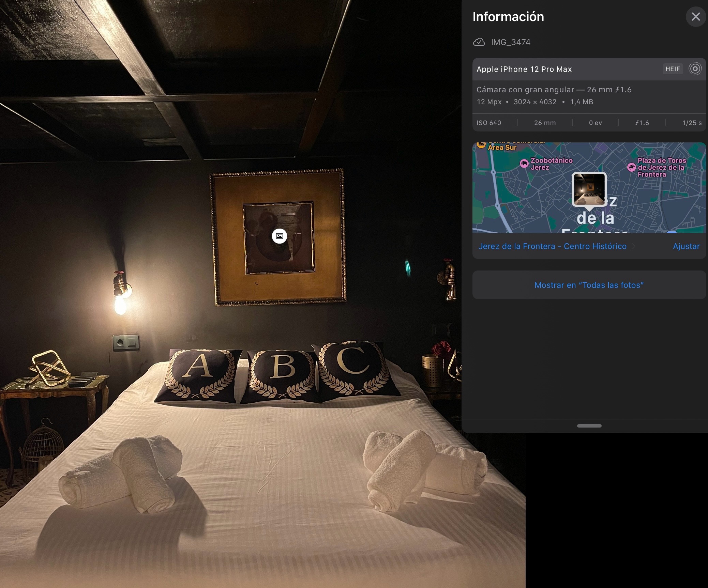
Task: Close the Información panel
Action: [695, 17]
